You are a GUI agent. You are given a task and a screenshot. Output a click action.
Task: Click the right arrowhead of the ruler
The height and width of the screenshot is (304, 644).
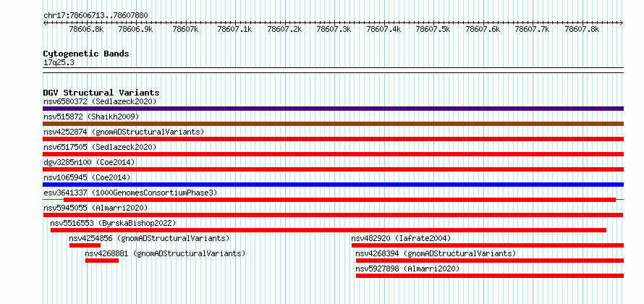(622, 22)
